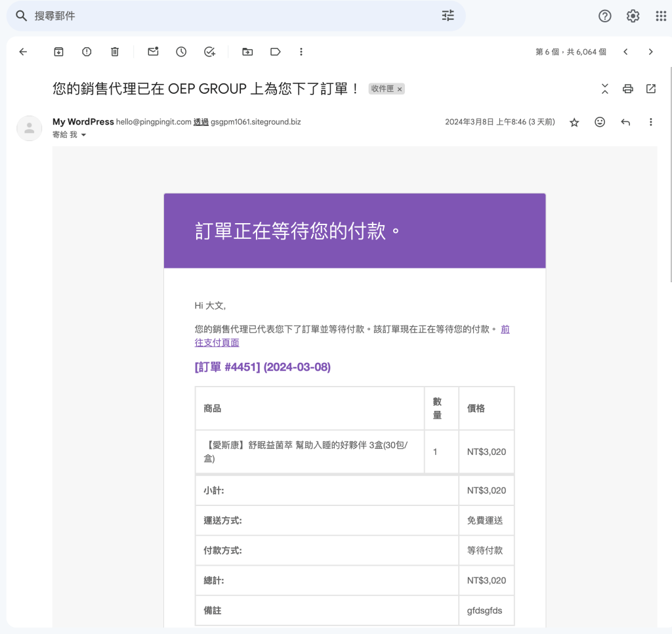This screenshot has width=672, height=634.
Task: Remove the 收件匣 label from email
Action: pyautogui.click(x=400, y=89)
